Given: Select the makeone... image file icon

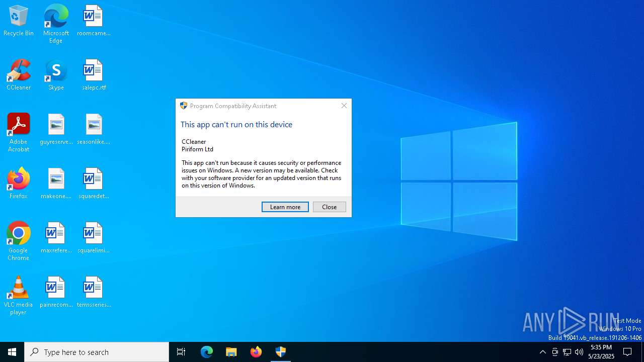Looking at the screenshot, I should [x=56, y=184].
